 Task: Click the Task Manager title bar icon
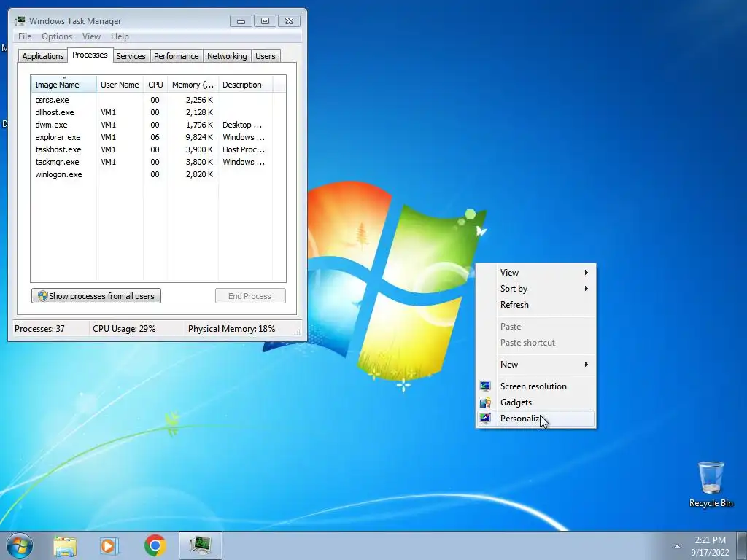pos(20,20)
